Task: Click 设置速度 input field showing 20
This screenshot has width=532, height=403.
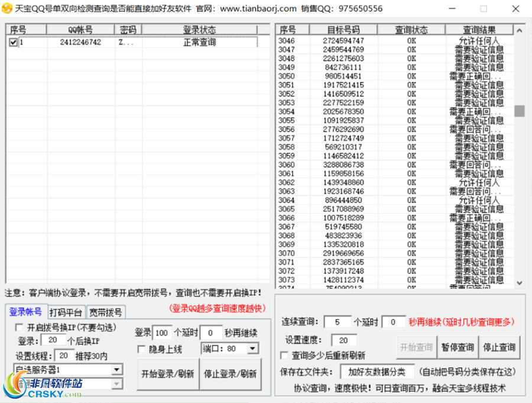Action: click(343, 340)
